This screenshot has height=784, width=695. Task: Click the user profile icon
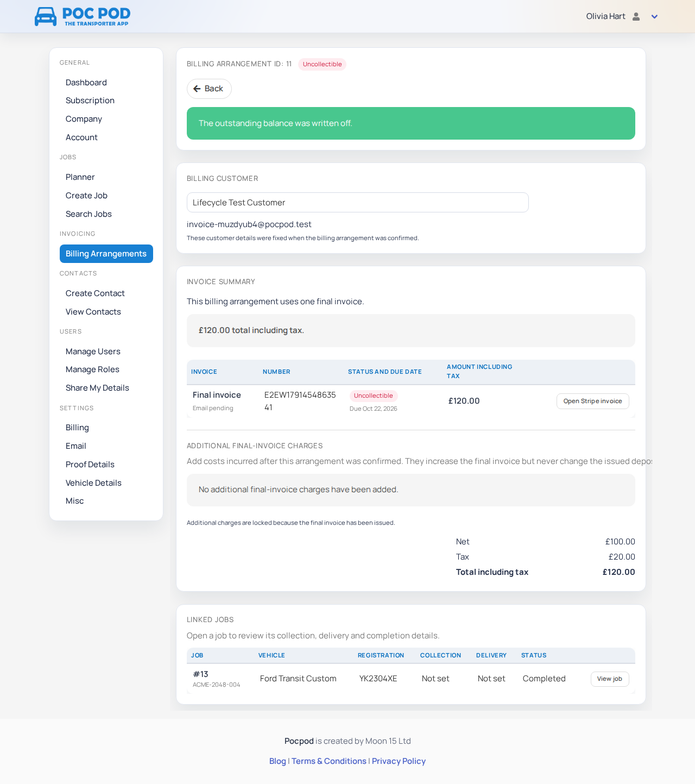[x=636, y=16]
